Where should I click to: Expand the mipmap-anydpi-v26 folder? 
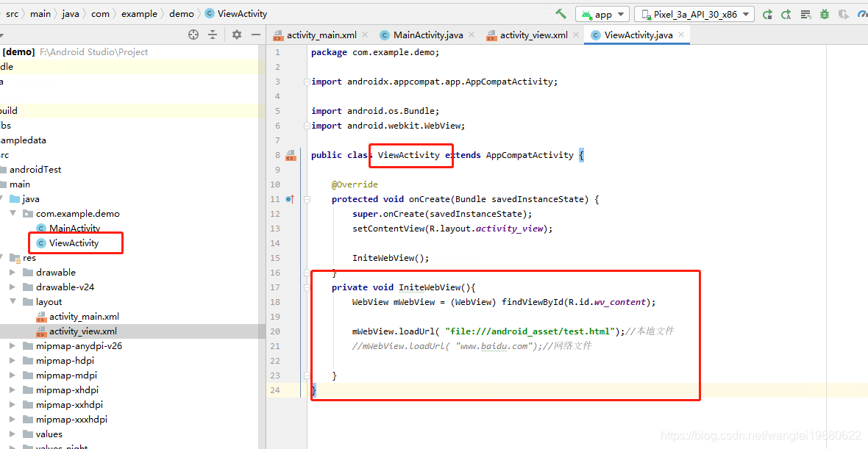(13, 346)
